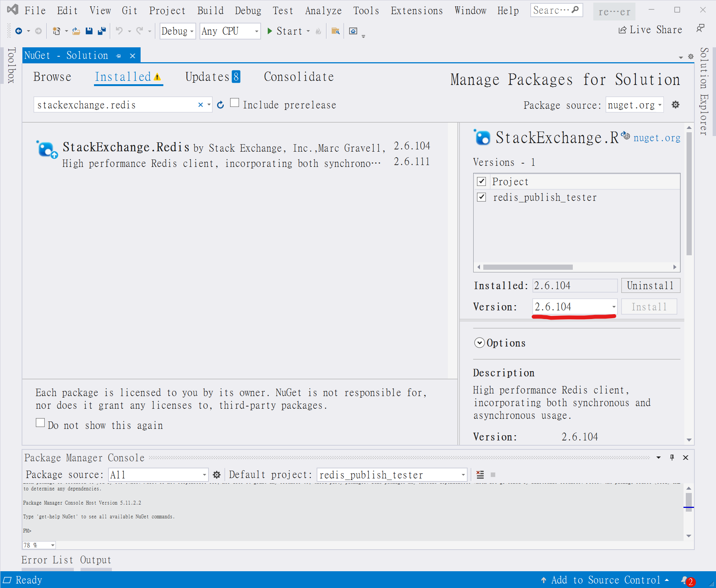The image size is (716, 588).
Task: Click the Start debugging button
Action: (285, 31)
